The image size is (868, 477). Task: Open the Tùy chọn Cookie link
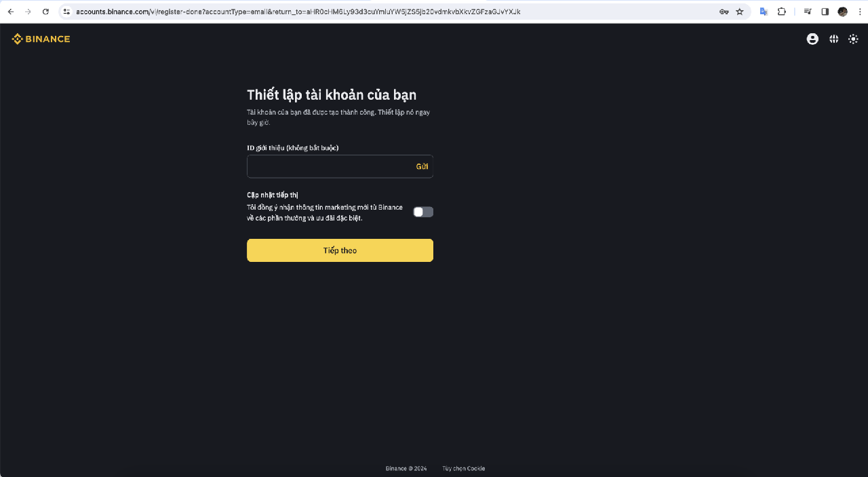pos(464,468)
